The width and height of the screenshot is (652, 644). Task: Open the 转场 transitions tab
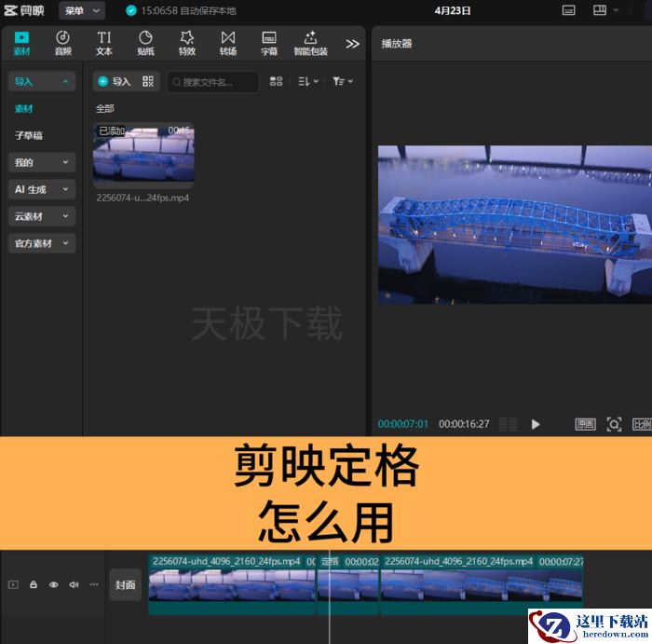tap(228, 43)
